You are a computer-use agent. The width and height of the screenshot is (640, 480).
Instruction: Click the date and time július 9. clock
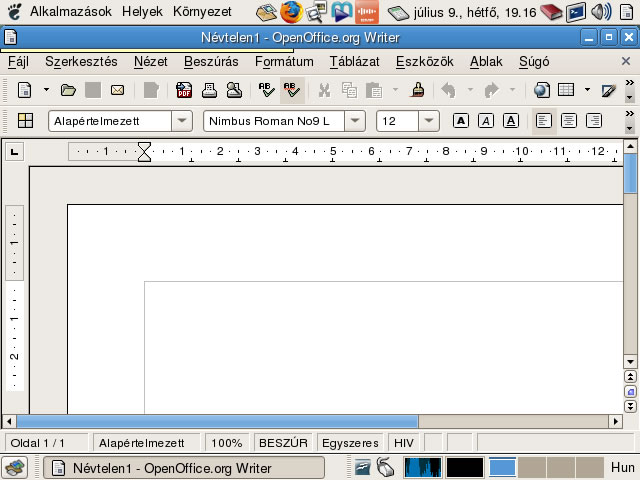[x=475, y=13]
